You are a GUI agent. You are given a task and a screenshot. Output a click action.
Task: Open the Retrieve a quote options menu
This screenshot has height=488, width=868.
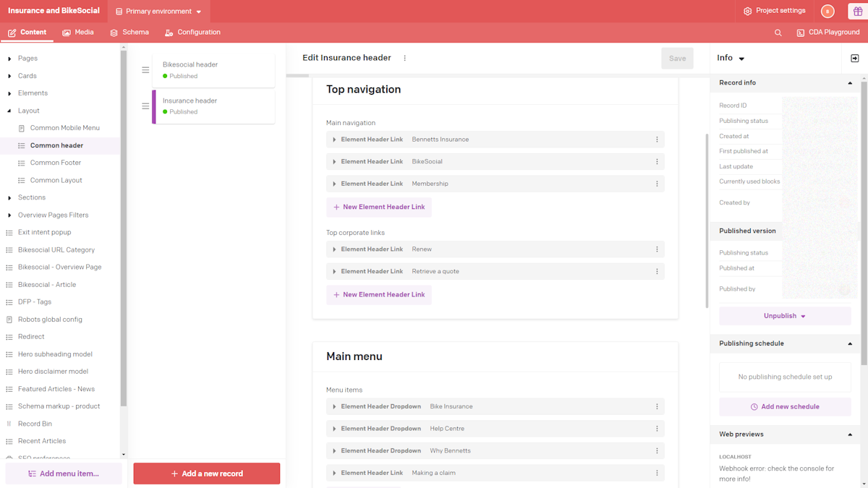point(657,272)
